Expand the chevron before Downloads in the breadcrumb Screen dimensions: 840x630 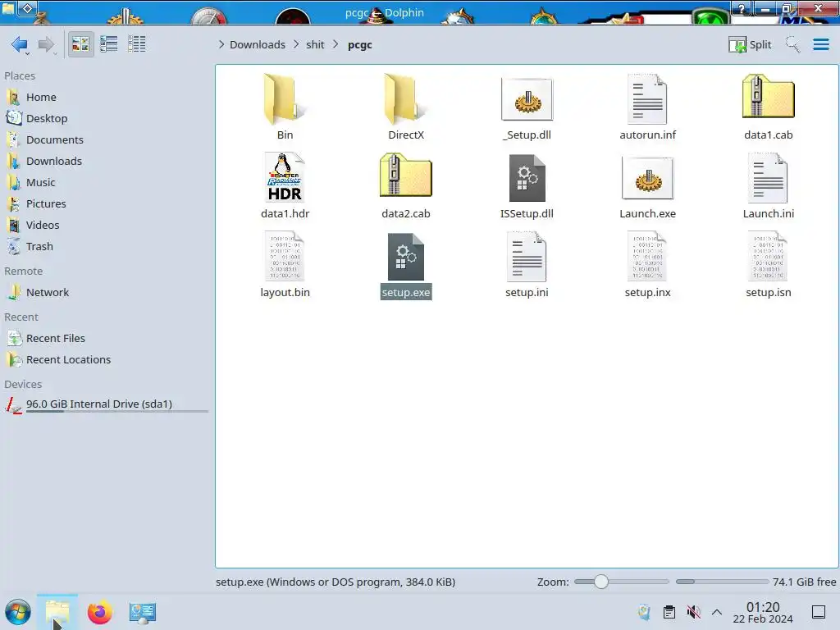pyautogui.click(x=221, y=44)
